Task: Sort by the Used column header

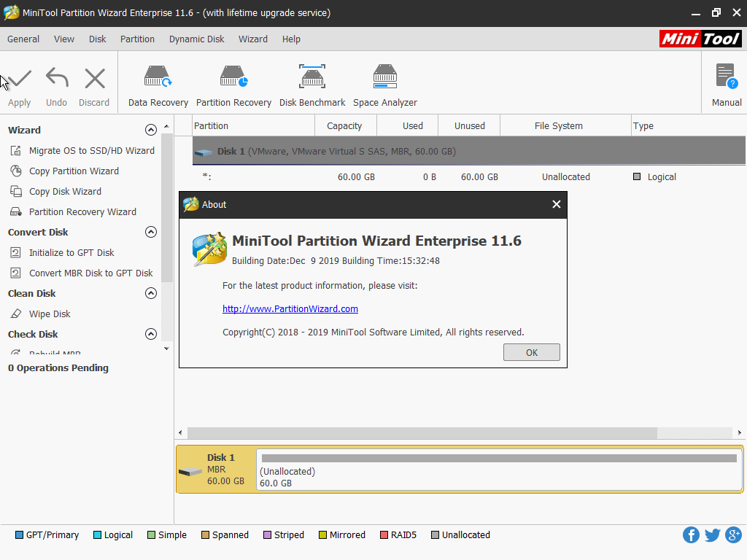Action: tap(407, 125)
